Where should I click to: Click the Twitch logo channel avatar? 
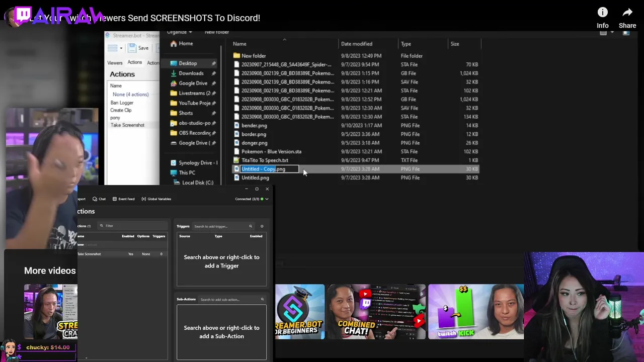[x=23, y=15]
